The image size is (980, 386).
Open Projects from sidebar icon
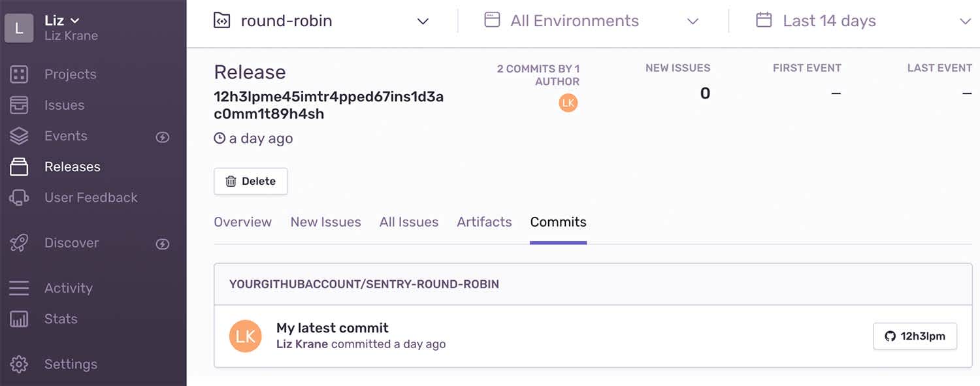coord(19,74)
